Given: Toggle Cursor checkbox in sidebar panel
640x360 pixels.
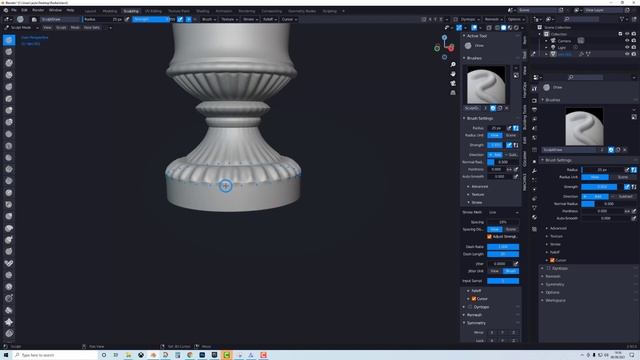Looking at the screenshot, I should (474, 298).
